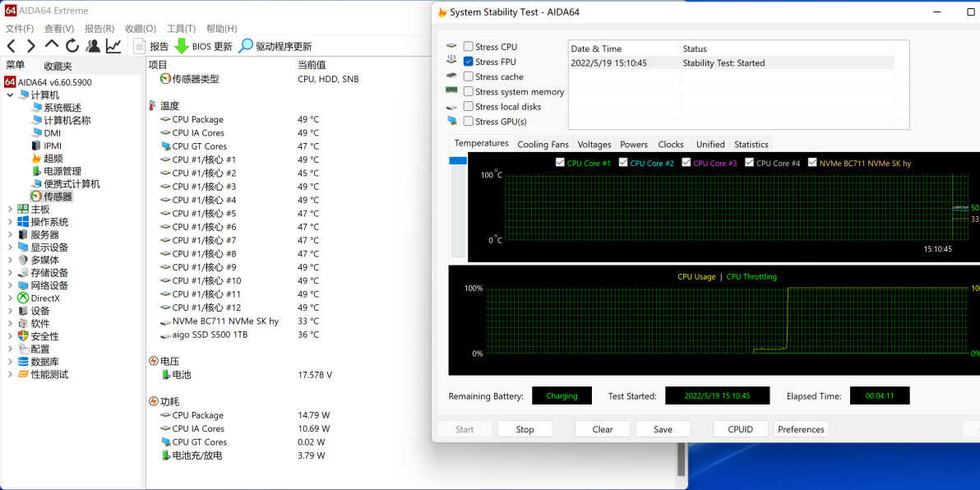
Task: Switch to the Cooling Fans tab
Action: click(x=543, y=145)
